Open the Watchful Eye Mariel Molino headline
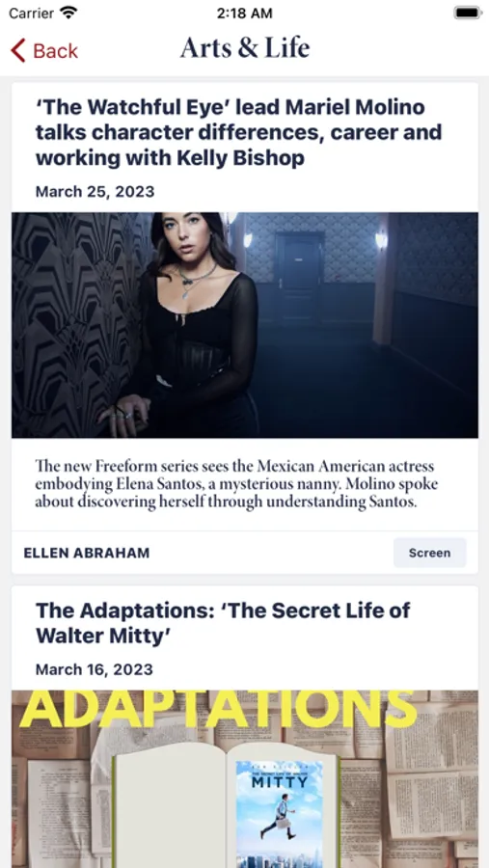This screenshot has height=868, width=489. point(238,132)
